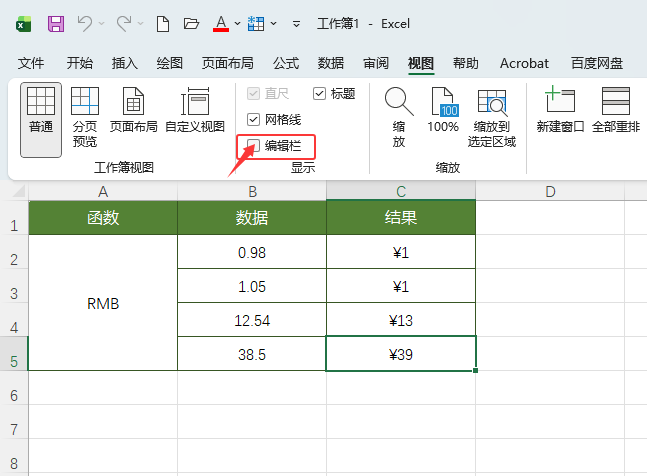
Task: Reset zoom to 100%
Action: tap(443, 110)
